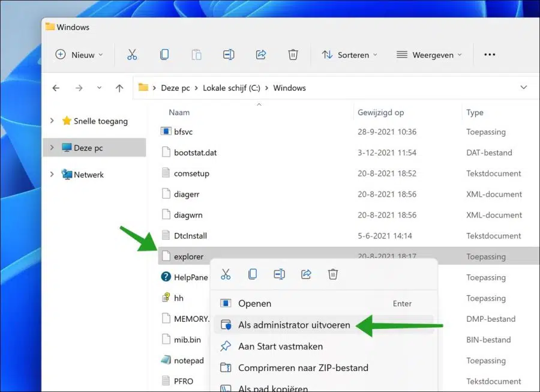Open the Sorteren dropdown

coord(350,55)
